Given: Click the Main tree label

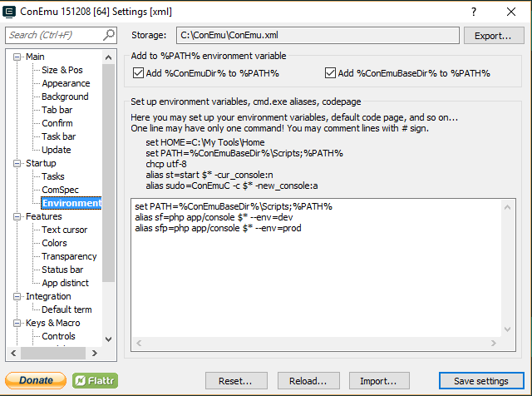Looking at the screenshot, I should tap(35, 57).
